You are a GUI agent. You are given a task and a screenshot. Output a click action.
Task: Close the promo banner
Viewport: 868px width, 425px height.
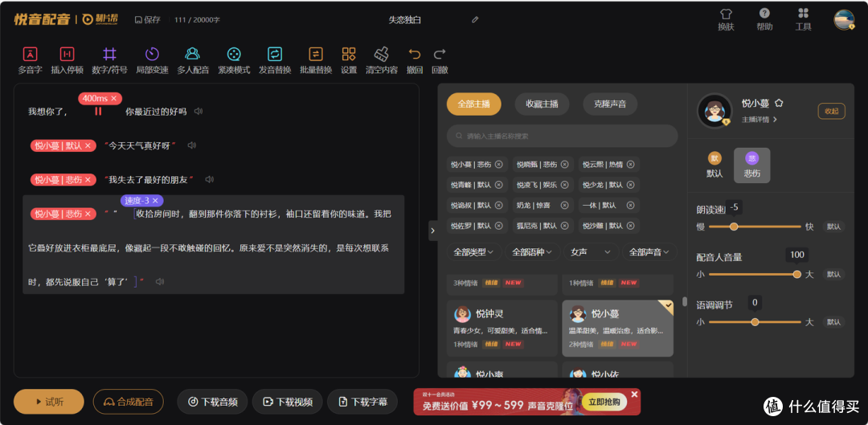pyautogui.click(x=634, y=394)
